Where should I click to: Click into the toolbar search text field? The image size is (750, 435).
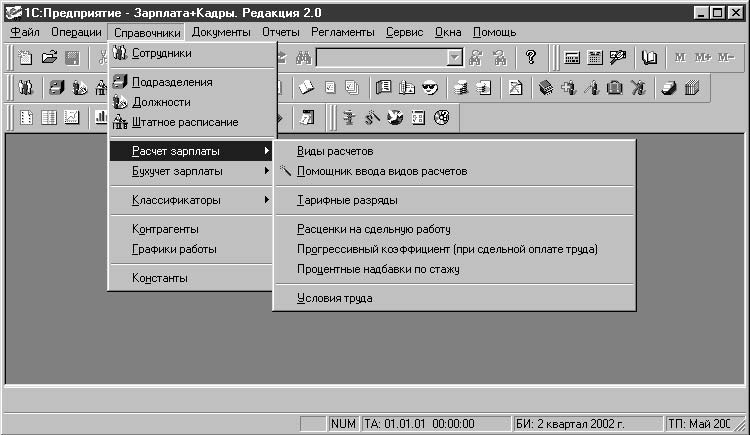pyautogui.click(x=380, y=58)
